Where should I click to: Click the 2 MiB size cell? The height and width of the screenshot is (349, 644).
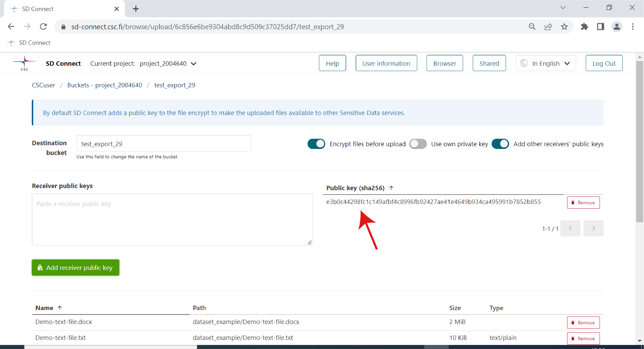(x=457, y=322)
